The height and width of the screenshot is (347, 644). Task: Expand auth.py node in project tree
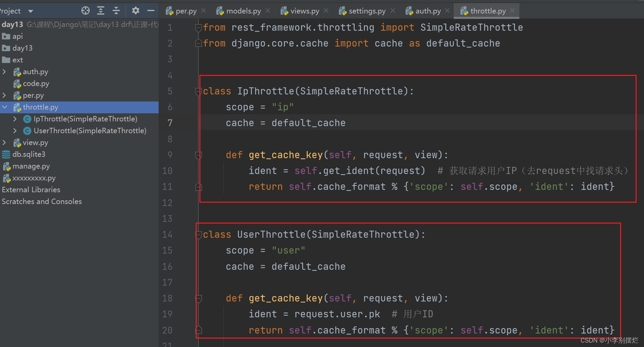tap(4, 71)
